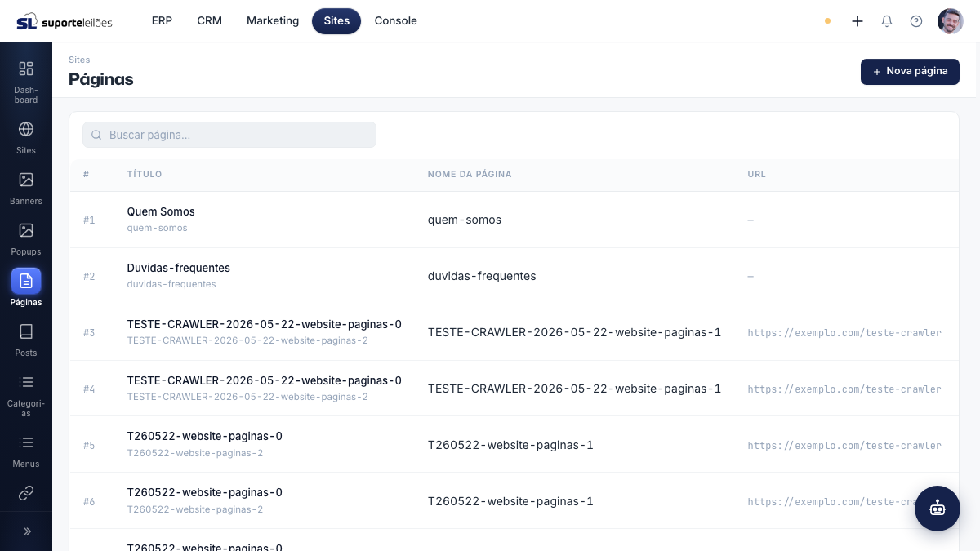Expand the sidebar with double chevron
Image resolution: width=980 pixels, height=551 pixels.
click(x=26, y=531)
